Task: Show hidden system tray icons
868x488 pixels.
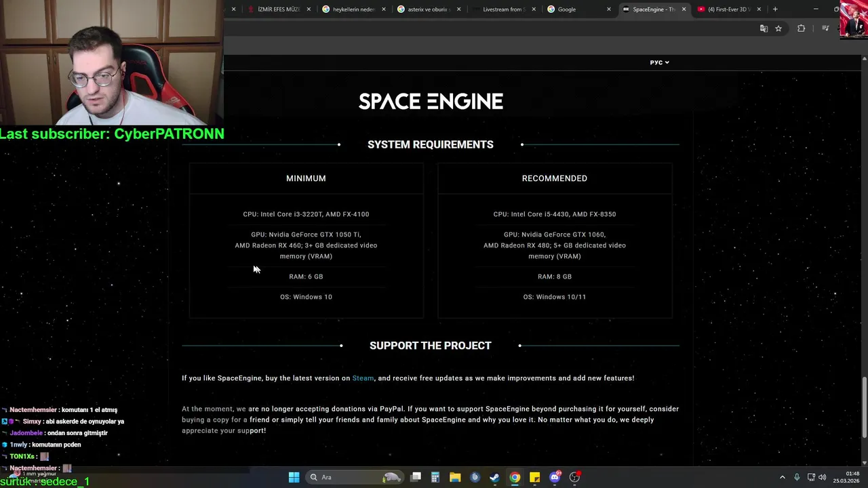Action: coord(782,477)
